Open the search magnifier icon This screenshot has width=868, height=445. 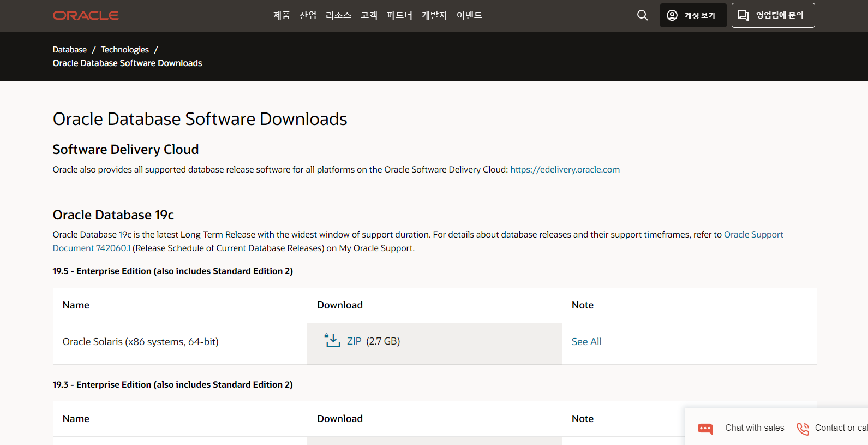coord(643,15)
